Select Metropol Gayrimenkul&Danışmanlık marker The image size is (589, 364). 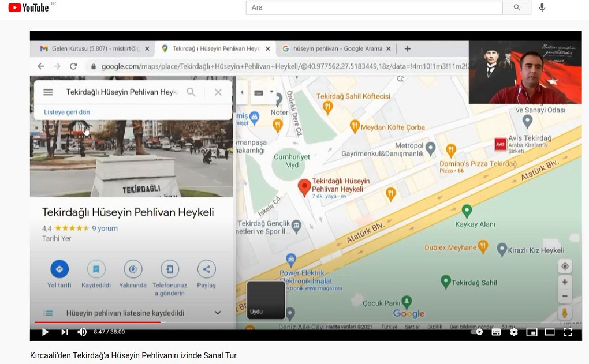coord(430,149)
